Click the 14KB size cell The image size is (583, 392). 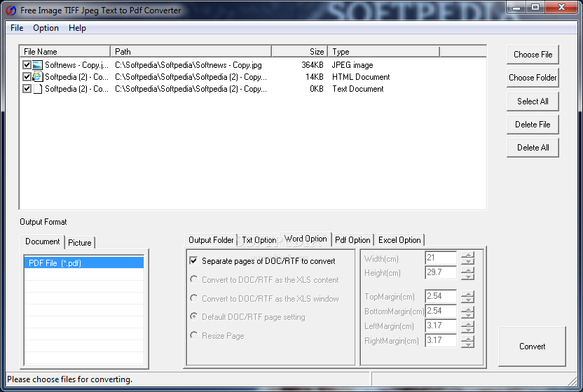coord(315,77)
